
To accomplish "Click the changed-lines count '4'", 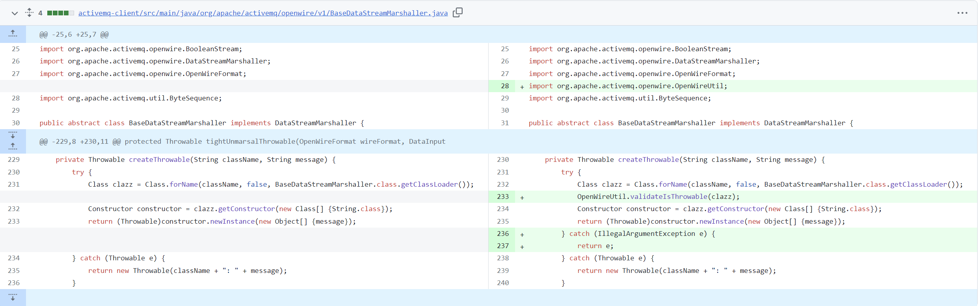I will 40,13.
